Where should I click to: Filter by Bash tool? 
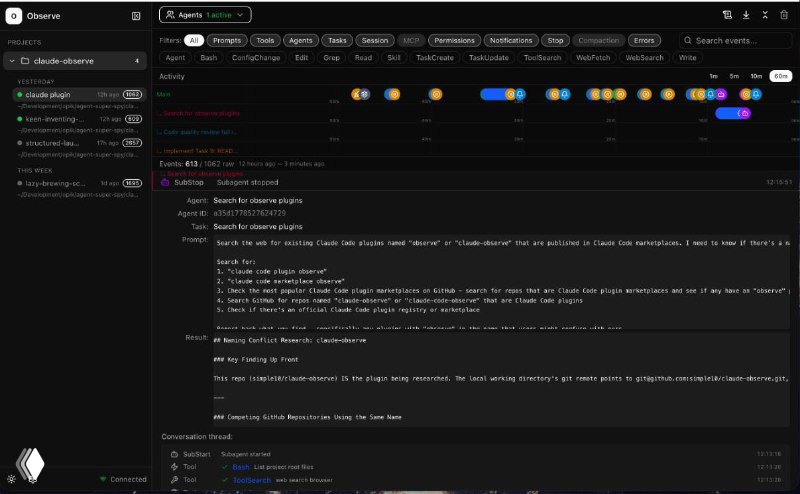pyautogui.click(x=209, y=58)
